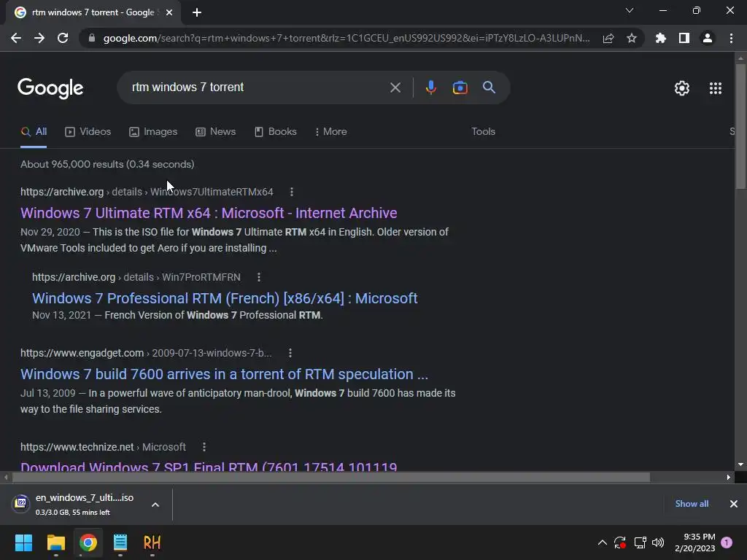Open Chrome side panel icon
747x560 pixels.
pyautogui.click(x=684, y=38)
